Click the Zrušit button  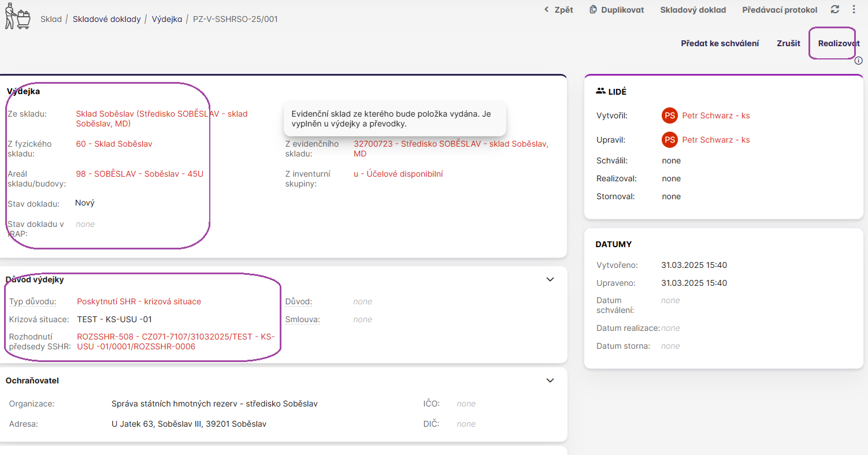pyautogui.click(x=788, y=43)
